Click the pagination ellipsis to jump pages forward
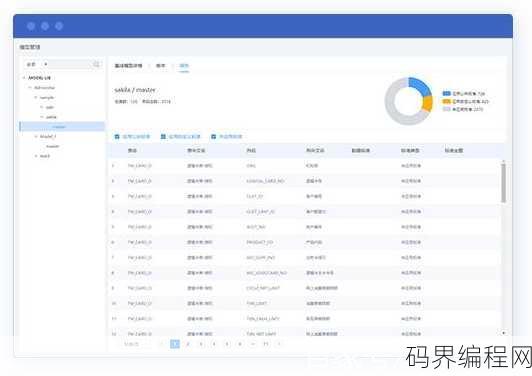This screenshot has width=532, height=376. click(x=253, y=344)
